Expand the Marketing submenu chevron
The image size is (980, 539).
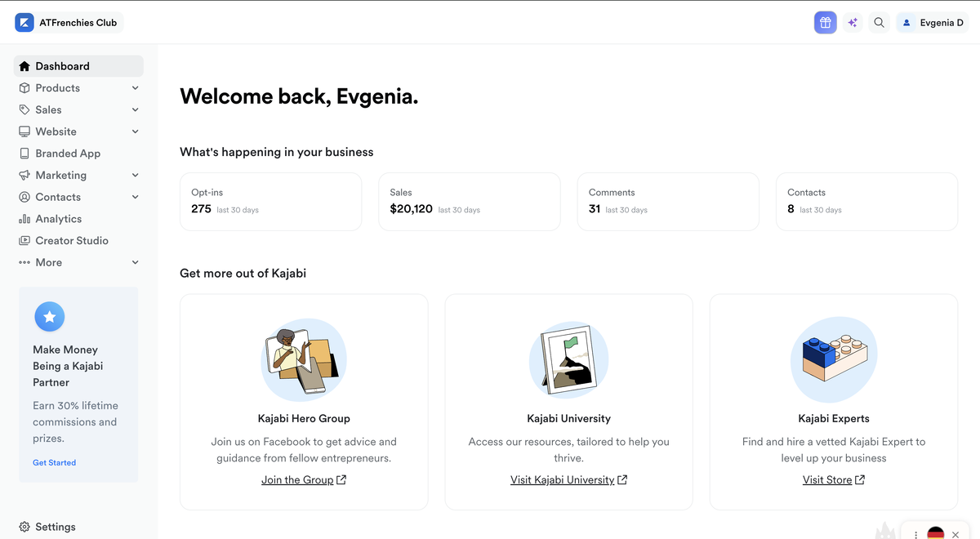coord(136,176)
